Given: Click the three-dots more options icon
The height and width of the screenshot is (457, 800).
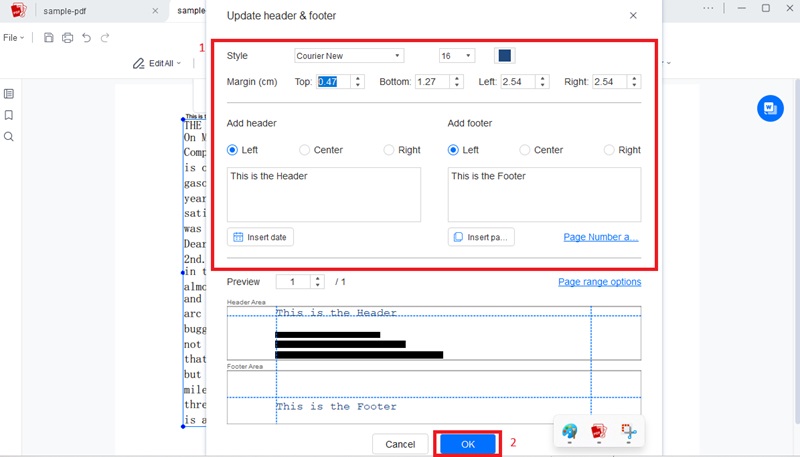Looking at the screenshot, I should (x=708, y=8).
